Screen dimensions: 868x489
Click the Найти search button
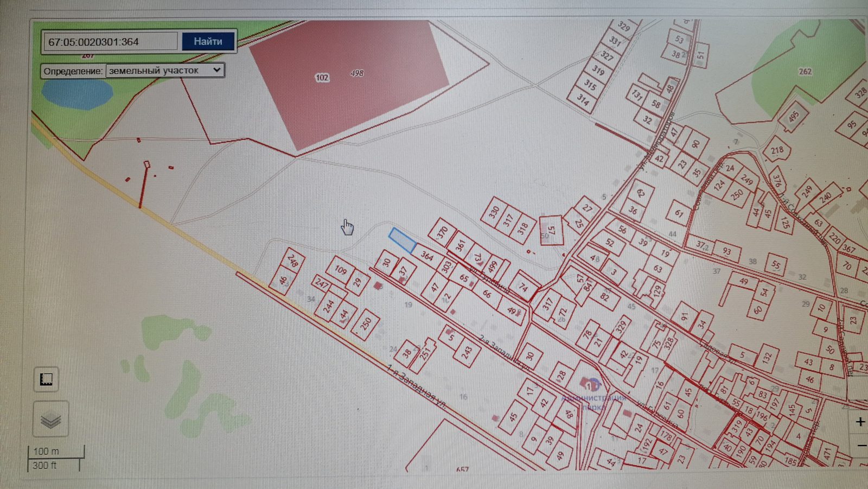pos(208,41)
